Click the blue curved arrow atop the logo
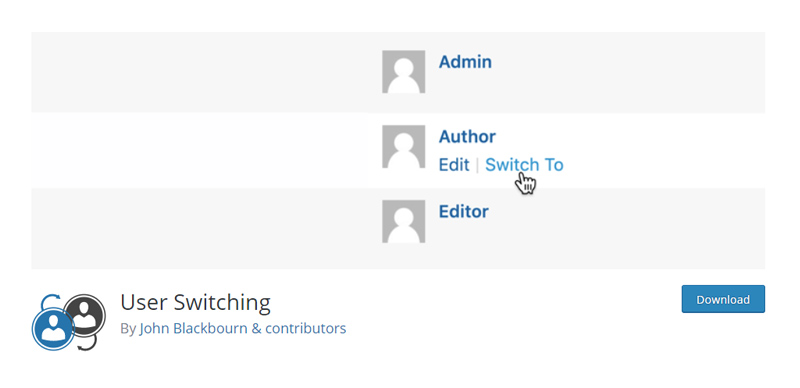 (48, 301)
